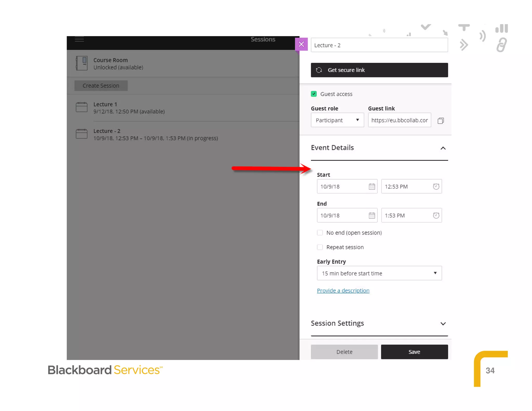Click the Get secure link button
This screenshot has height=411, width=532.
click(x=379, y=70)
